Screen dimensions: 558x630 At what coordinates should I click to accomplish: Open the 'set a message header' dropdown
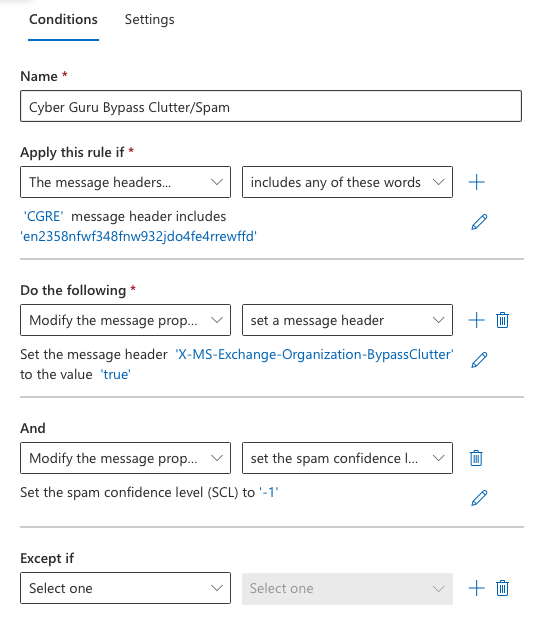(x=347, y=320)
